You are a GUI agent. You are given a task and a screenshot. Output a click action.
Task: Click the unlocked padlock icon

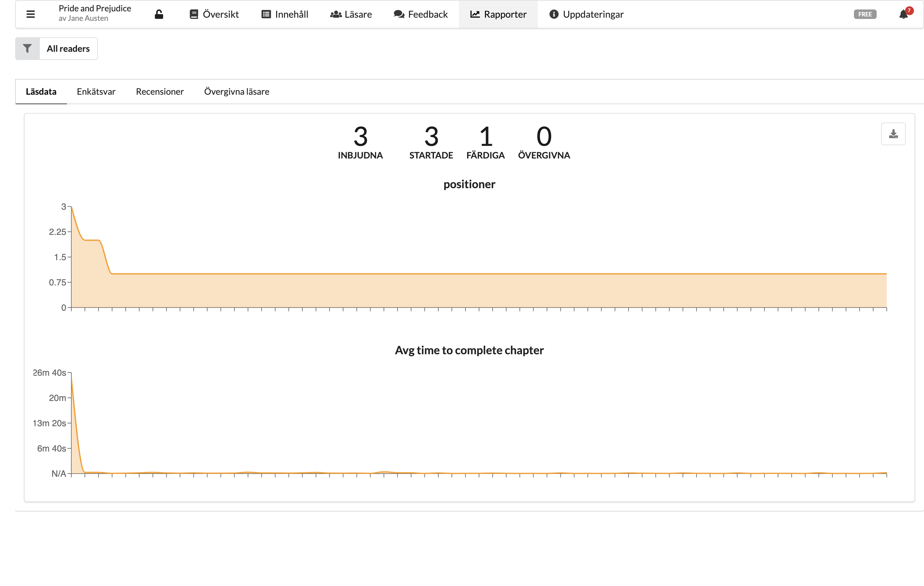(159, 14)
